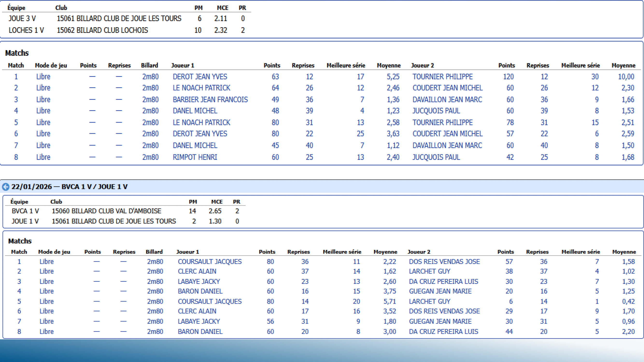
Task: Click DA CRUZ PEREIRA LUIS in match 3
Action: [443, 282]
